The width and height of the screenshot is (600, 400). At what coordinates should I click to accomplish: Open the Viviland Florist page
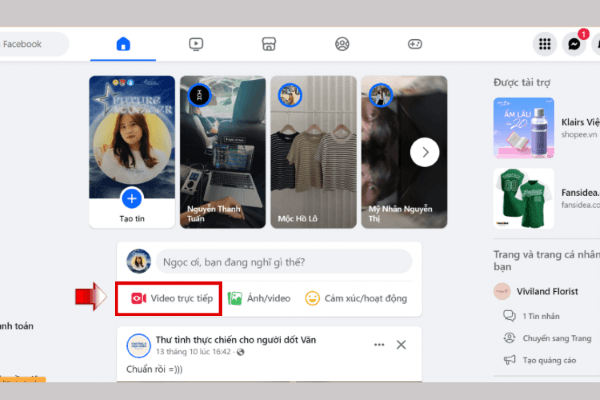(x=547, y=292)
